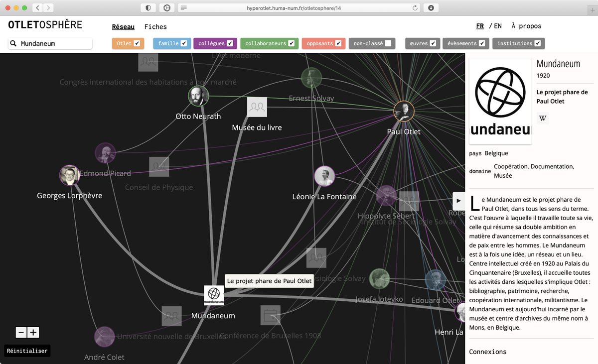Switch to the Fiches view
This screenshot has height=364, width=598.
[155, 27]
